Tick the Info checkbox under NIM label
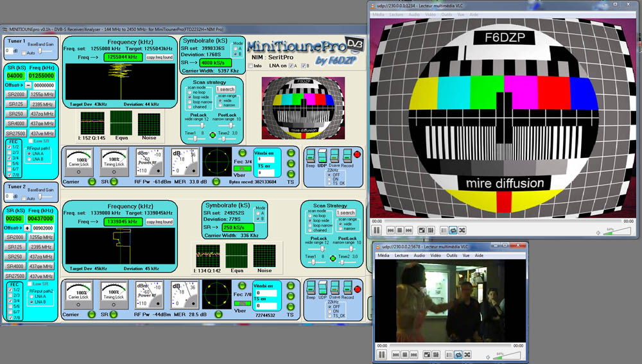The image size is (642, 364). point(251,65)
